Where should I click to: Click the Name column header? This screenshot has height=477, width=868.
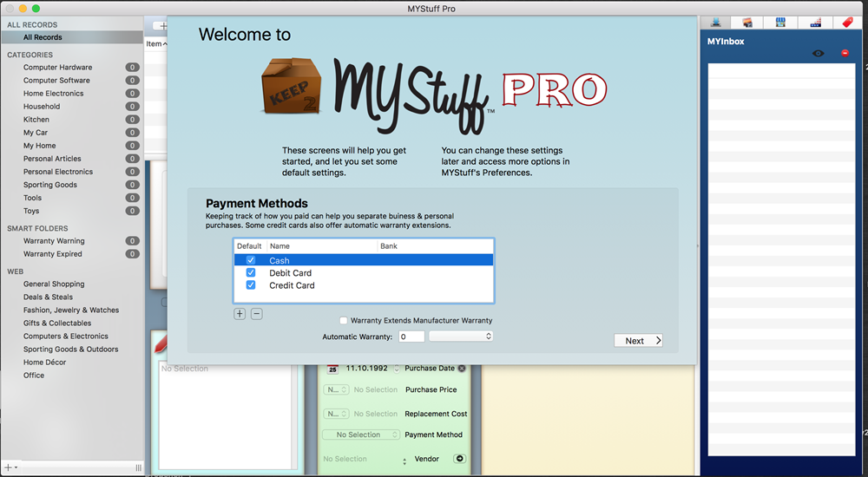322,246
